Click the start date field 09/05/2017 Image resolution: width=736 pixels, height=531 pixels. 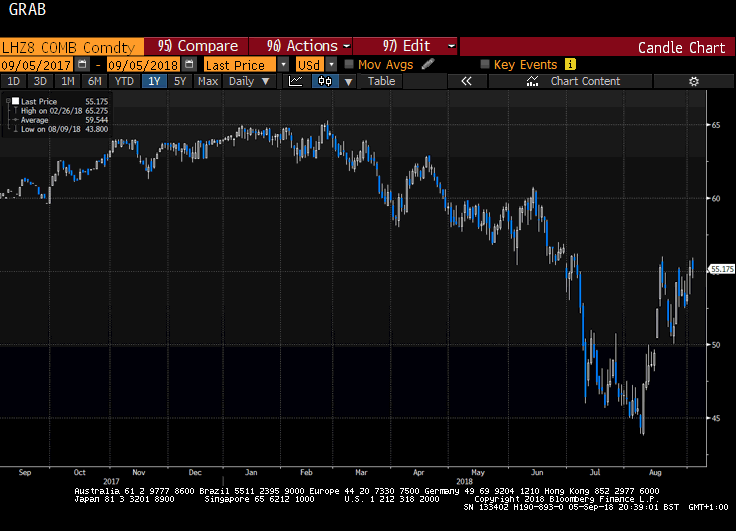(x=36, y=64)
